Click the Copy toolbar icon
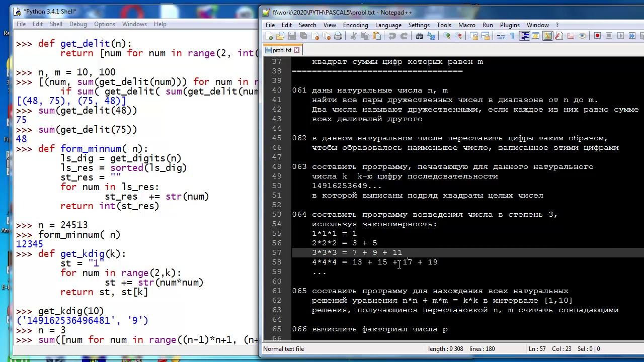 365,36
